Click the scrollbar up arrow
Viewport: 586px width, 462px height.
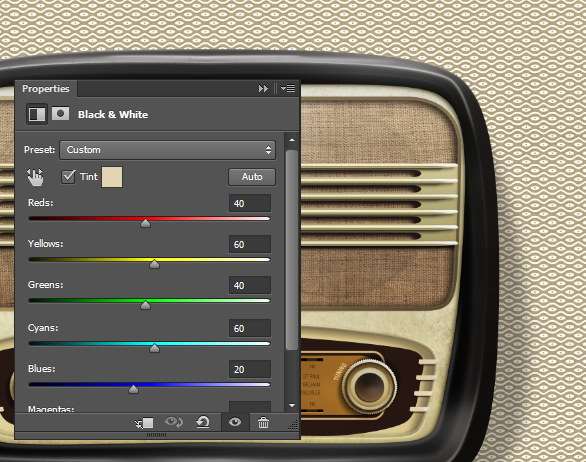click(x=292, y=140)
